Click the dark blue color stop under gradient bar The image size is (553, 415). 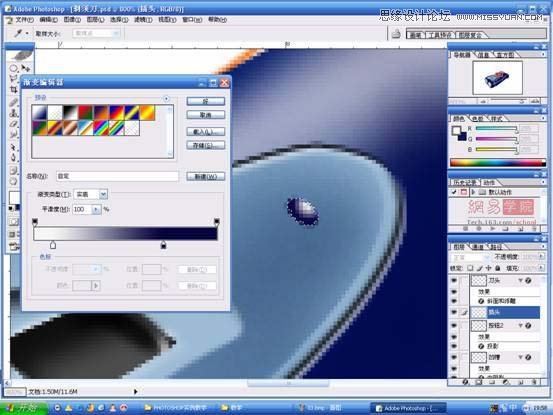pyautogui.click(x=163, y=245)
